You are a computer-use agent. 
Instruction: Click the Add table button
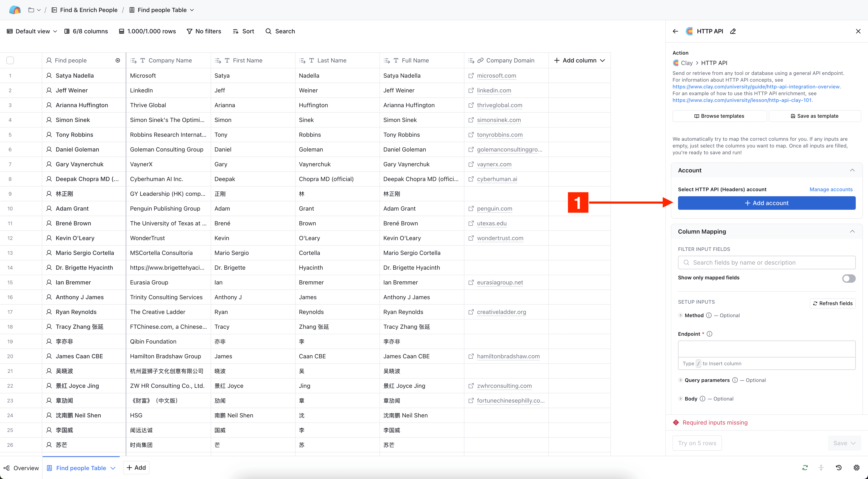[136, 468]
